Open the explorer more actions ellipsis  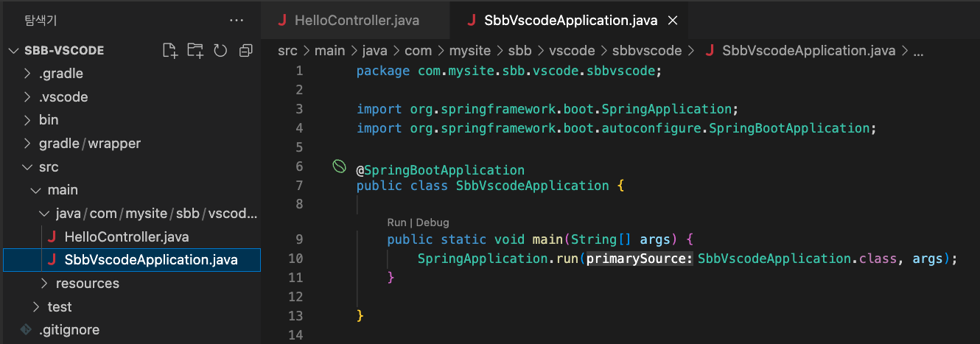(x=236, y=20)
